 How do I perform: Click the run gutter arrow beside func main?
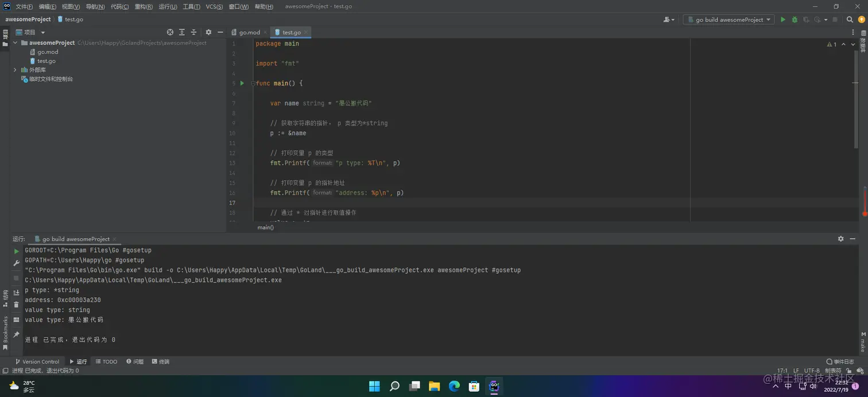point(242,83)
